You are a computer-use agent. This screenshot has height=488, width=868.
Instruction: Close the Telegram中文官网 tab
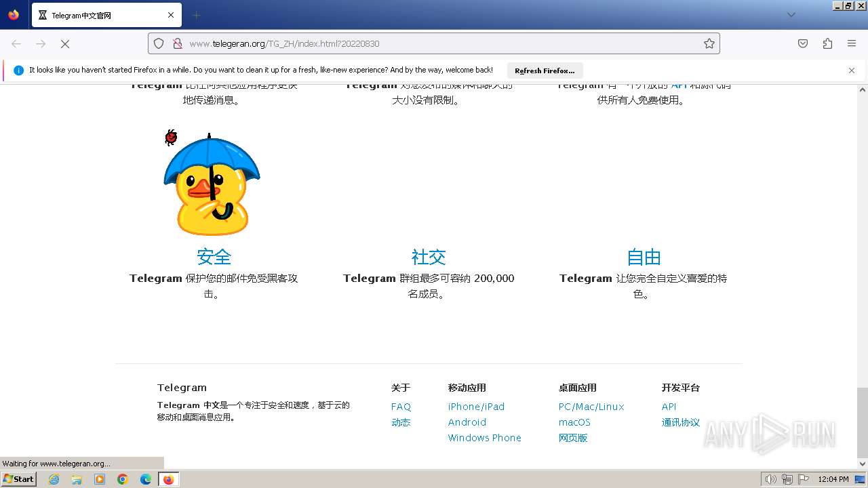click(x=171, y=15)
